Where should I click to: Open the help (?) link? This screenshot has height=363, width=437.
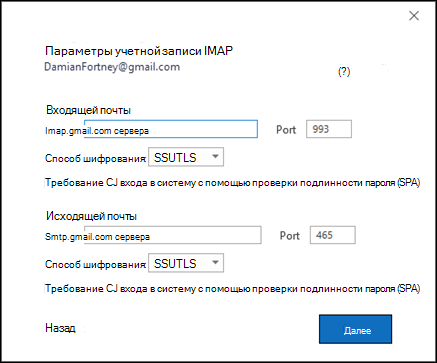point(344,72)
